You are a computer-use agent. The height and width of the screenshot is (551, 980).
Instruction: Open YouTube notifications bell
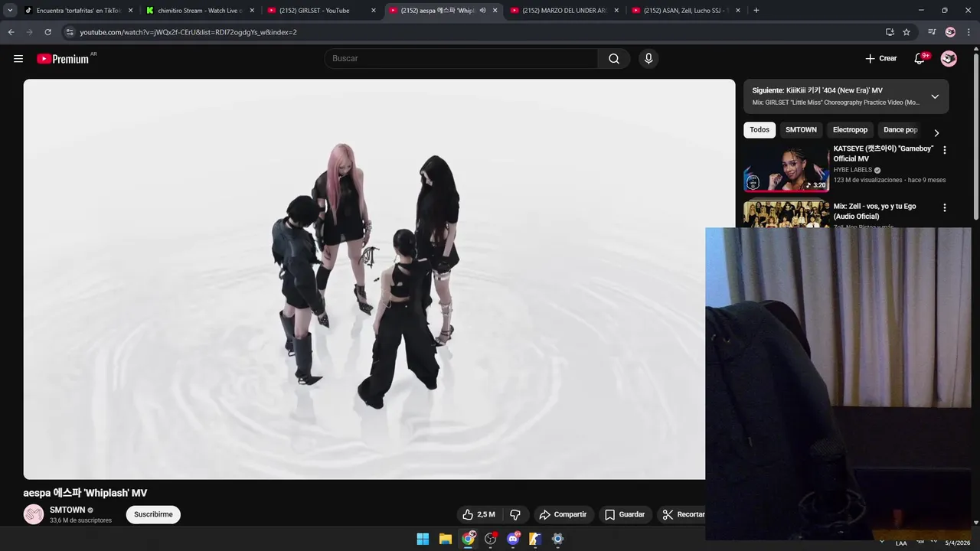click(x=920, y=59)
